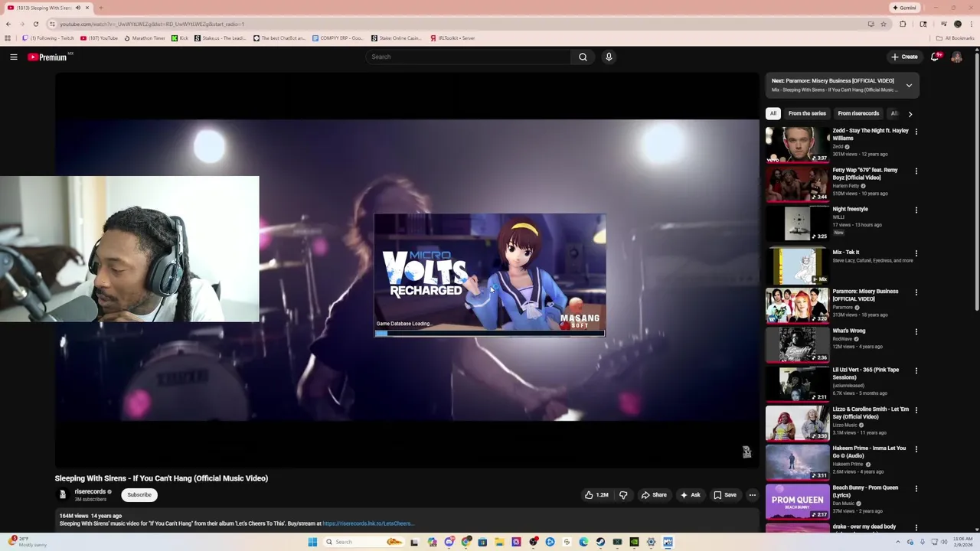Dislike the video with thumbs down
Image resolution: width=980 pixels, height=551 pixels.
(x=623, y=495)
